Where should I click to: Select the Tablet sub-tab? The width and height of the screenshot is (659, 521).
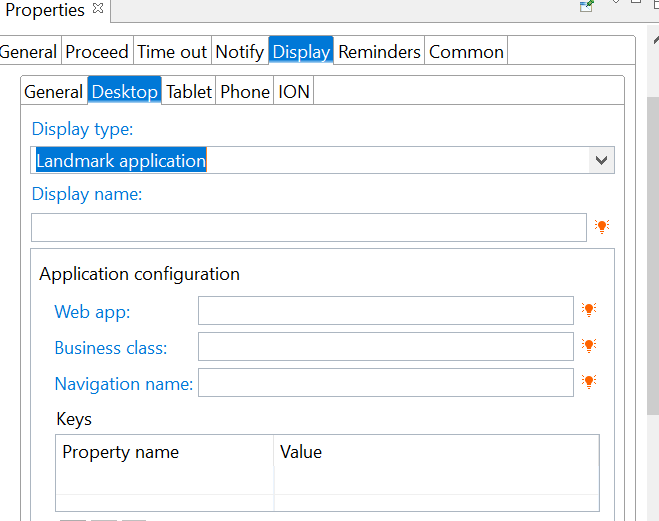coord(189,91)
